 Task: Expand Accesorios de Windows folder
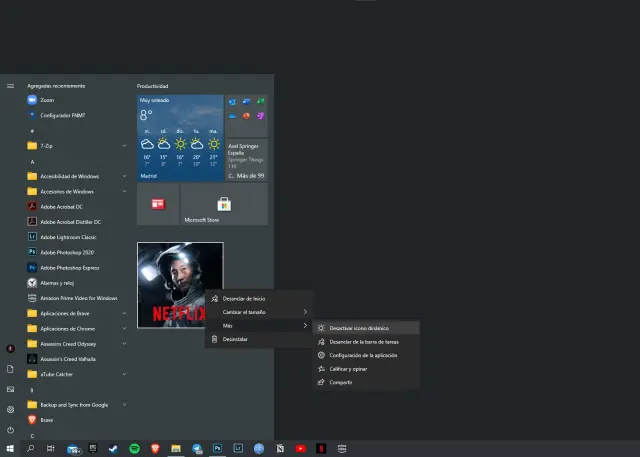[75, 191]
